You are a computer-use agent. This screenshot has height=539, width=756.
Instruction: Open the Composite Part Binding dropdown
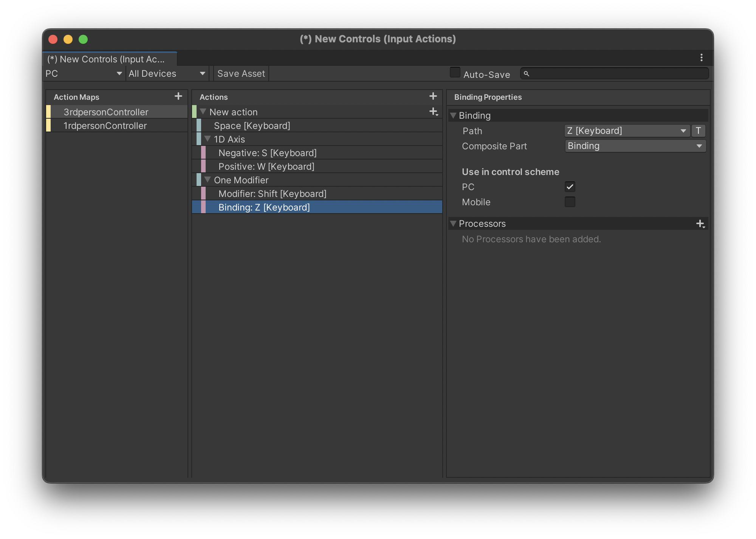click(x=635, y=146)
